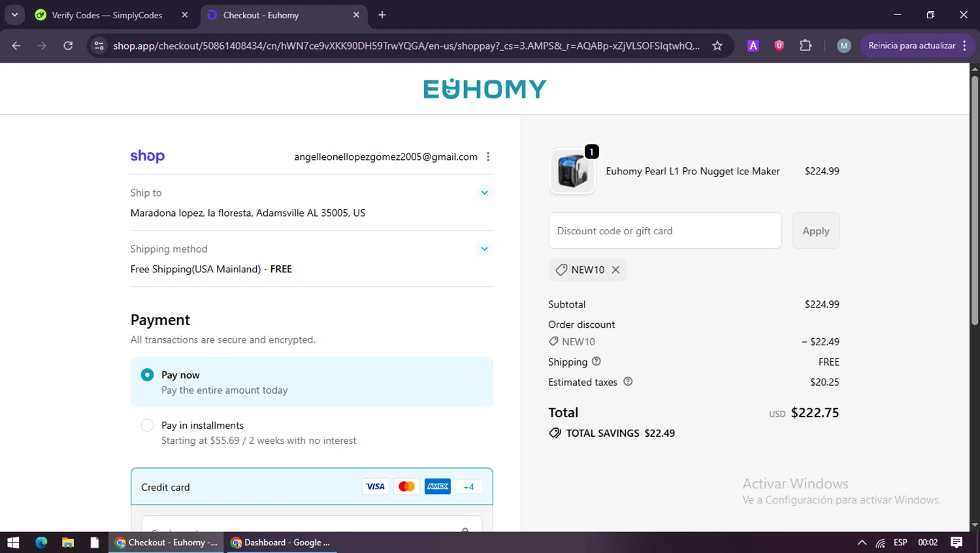Click Euhomy Pearl L1 Pro Nugget Ice Maker
Image resolution: width=980 pixels, height=553 pixels.
click(x=693, y=171)
